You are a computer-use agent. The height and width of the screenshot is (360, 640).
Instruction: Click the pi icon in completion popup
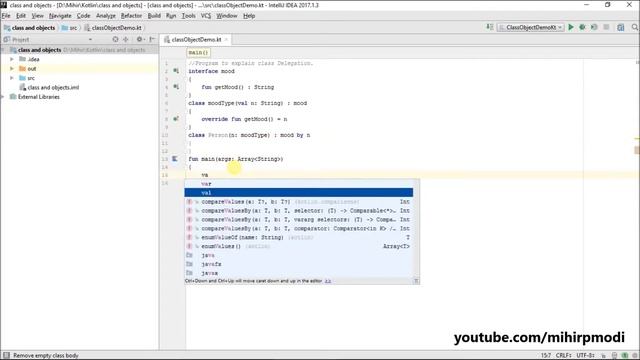(x=416, y=281)
